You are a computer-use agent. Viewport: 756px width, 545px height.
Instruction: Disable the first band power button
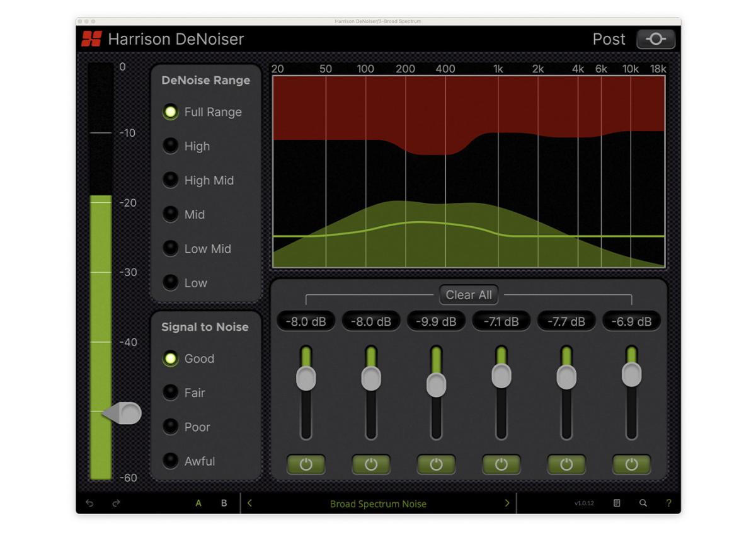[306, 464]
